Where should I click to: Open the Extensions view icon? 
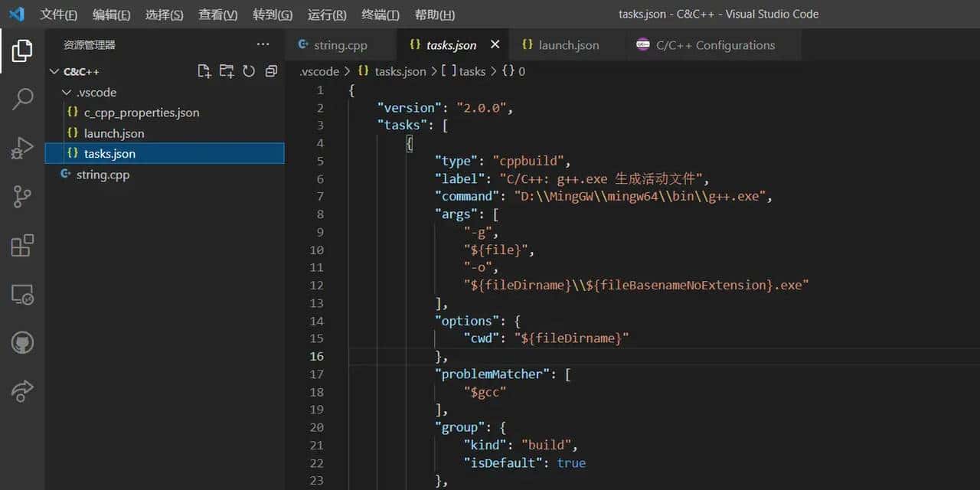click(x=21, y=245)
